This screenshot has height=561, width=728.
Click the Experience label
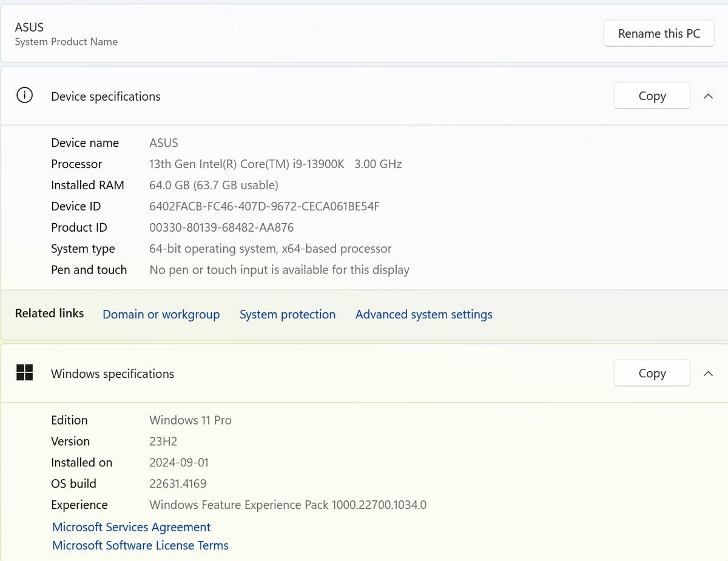click(79, 505)
